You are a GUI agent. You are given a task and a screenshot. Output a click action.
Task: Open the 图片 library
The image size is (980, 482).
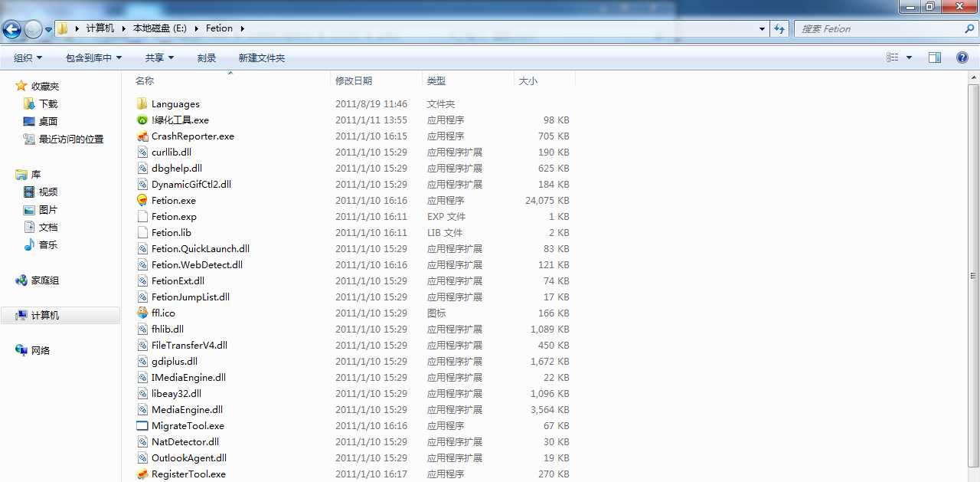click(x=48, y=209)
